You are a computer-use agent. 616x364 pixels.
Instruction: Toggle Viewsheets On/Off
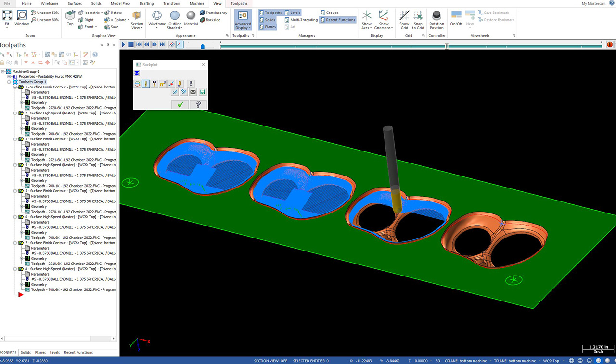[456, 18]
